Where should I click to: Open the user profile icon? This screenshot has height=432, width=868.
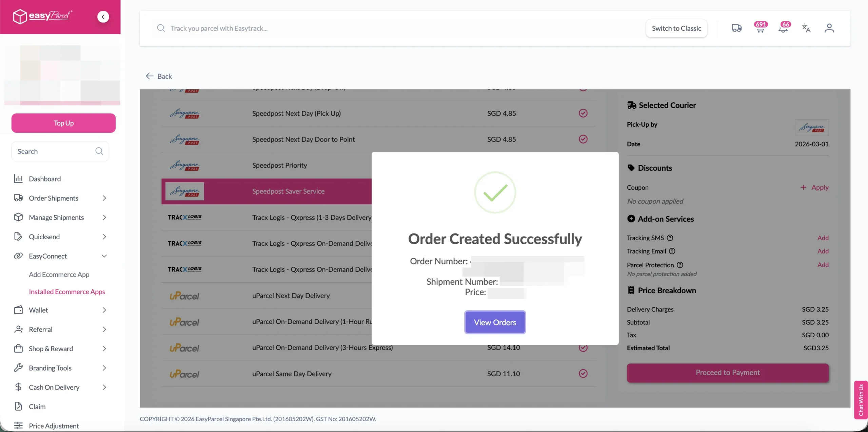(x=829, y=28)
